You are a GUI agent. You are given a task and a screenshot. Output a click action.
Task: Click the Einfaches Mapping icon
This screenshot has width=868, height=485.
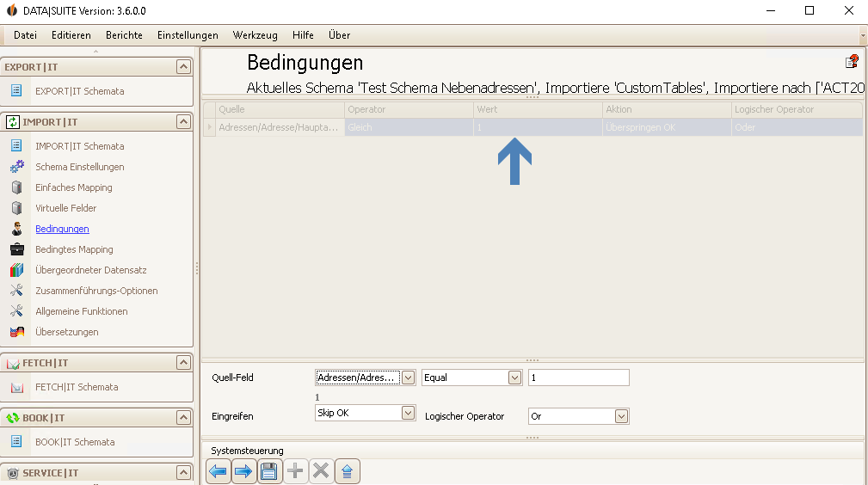[x=16, y=187]
